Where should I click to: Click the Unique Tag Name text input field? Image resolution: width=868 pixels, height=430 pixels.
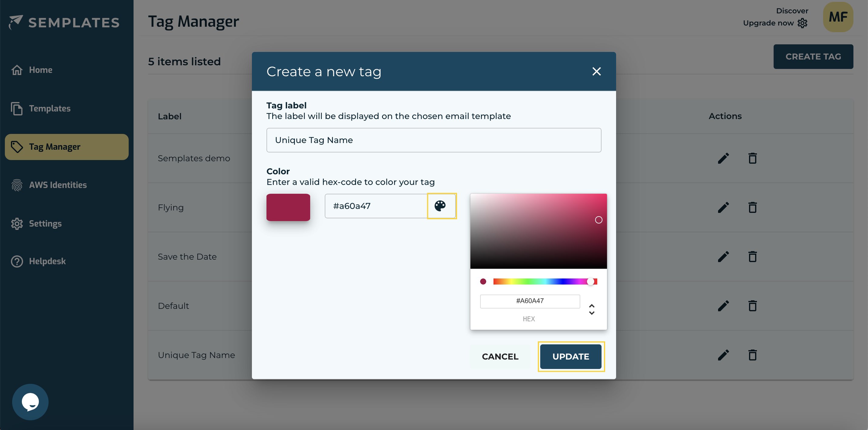click(x=433, y=140)
